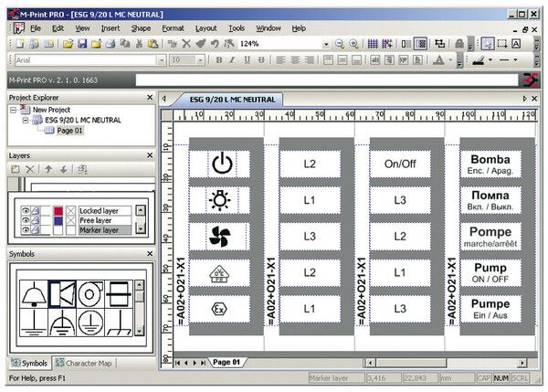Click the white color swatch of Marker layer
The width and height of the screenshot is (548, 392).
[58, 229]
